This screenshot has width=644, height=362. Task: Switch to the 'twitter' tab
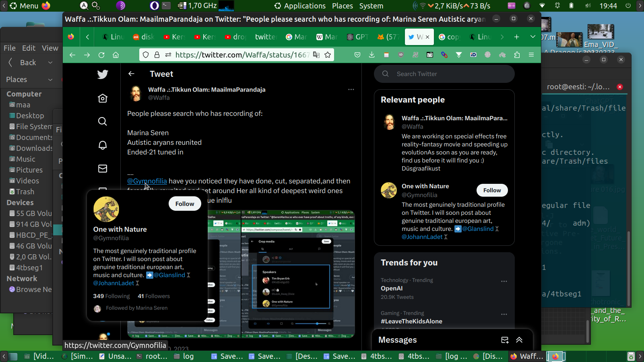(265, 37)
